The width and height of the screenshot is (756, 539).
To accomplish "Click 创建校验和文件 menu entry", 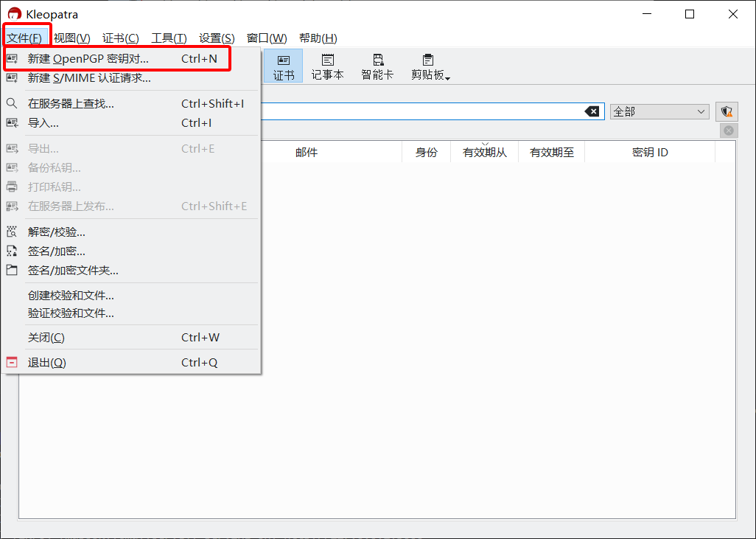I will 71,295.
